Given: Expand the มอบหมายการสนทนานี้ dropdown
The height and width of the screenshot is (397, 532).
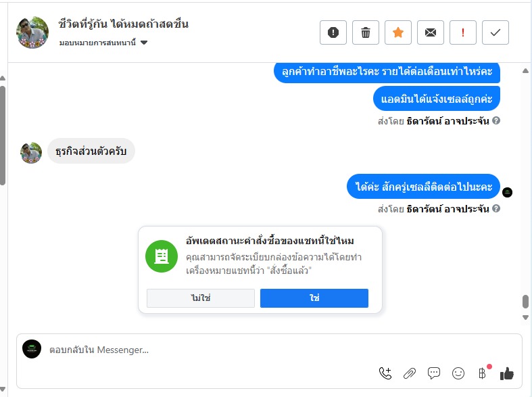Looking at the screenshot, I should click(x=144, y=43).
